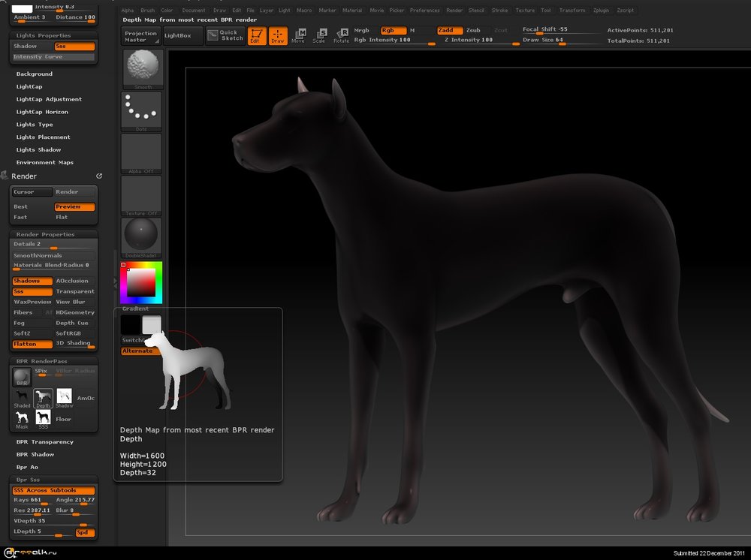
Task: Open the Dots stroke type selector
Action: 141,110
